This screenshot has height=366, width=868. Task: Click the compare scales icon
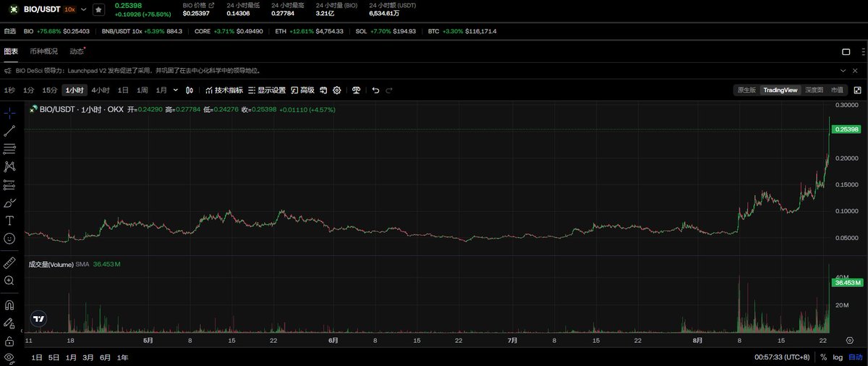[356, 90]
